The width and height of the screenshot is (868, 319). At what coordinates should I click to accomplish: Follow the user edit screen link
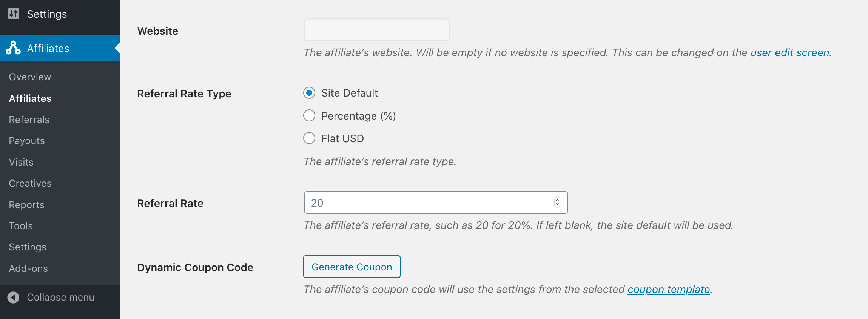pyautogui.click(x=790, y=52)
